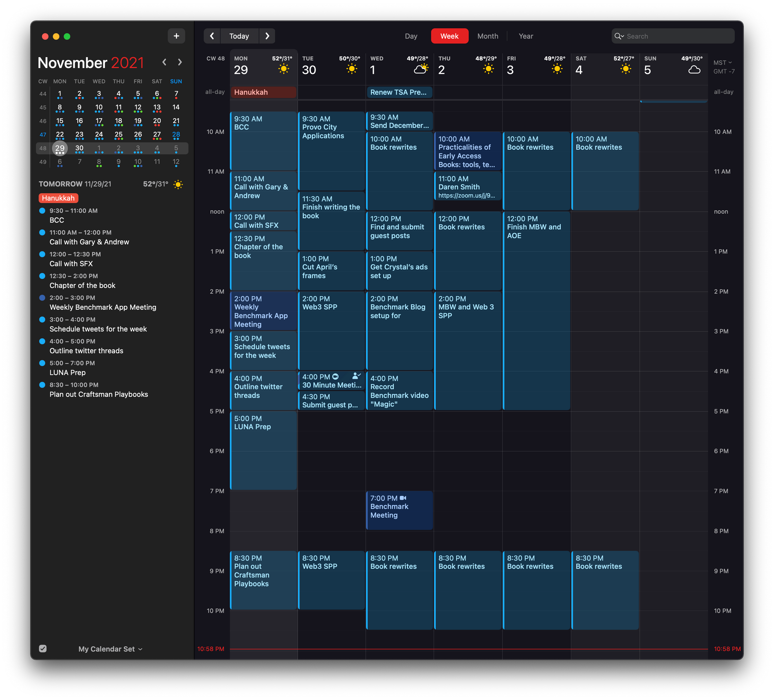The height and width of the screenshot is (700, 774).
Task: Go to next week using forward arrow
Action: click(x=267, y=36)
